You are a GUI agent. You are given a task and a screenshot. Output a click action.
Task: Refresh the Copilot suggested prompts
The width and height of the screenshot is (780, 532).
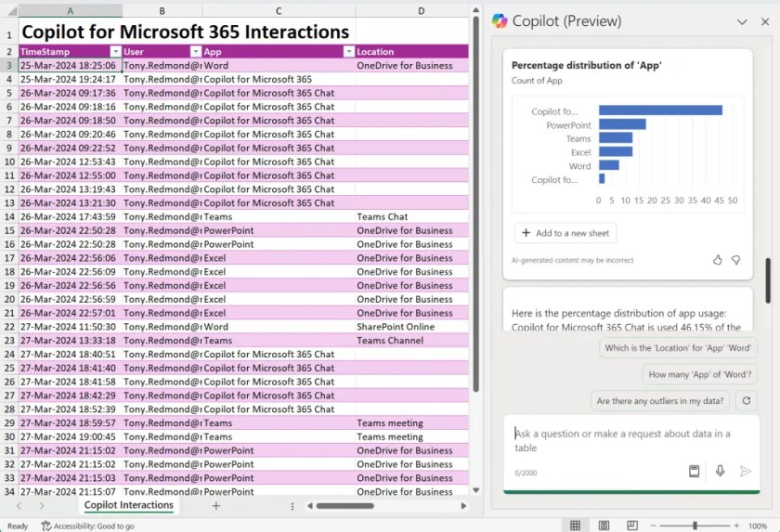pos(747,401)
